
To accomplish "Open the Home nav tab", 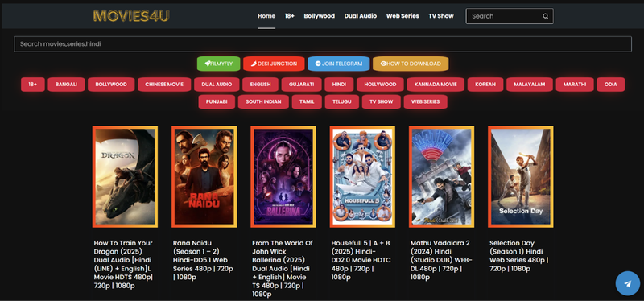I will pyautogui.click(x=266, y=16).
